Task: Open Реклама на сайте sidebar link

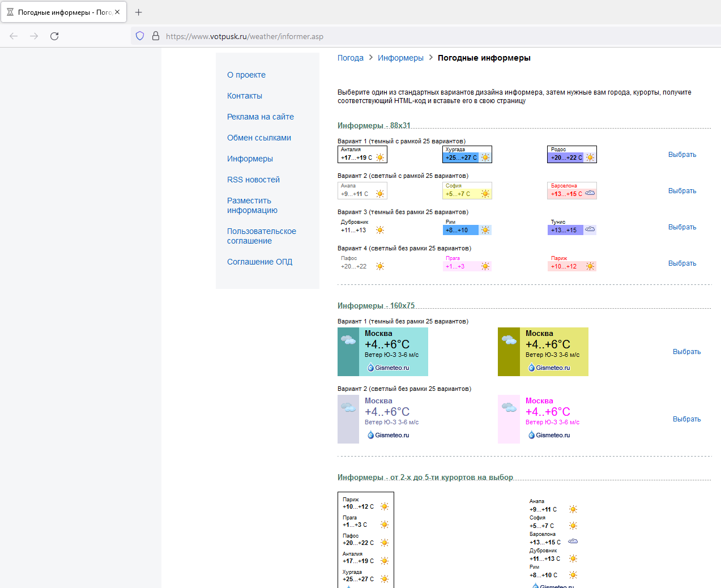Action: [261, 117]
